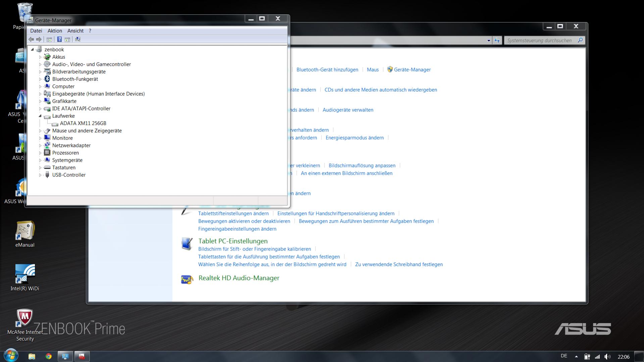Viewport: 644px width, 362px height.
Task: Collapse the Laufwerke category
Action: (40, 116)
